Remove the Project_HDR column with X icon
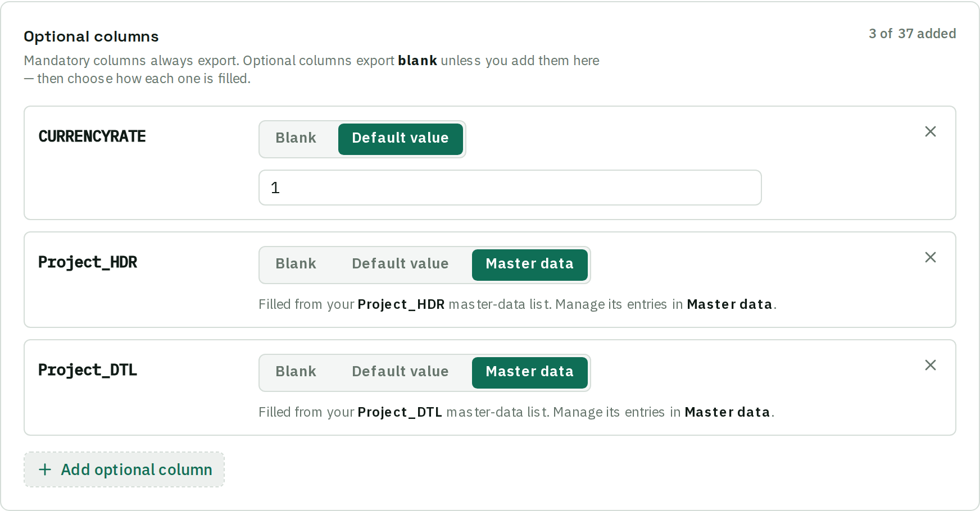The width and height of the screenshot is (980, 511). [x=931, y=257]
